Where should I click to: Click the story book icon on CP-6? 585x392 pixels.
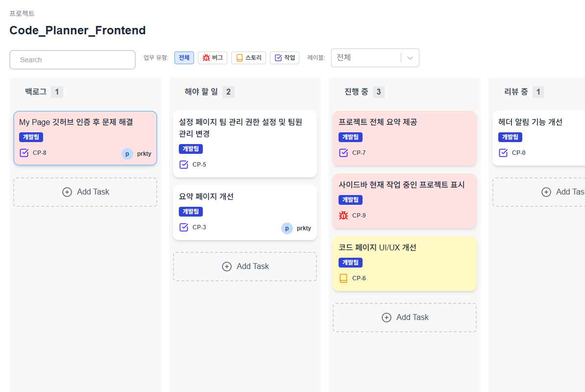click(343, 278)
